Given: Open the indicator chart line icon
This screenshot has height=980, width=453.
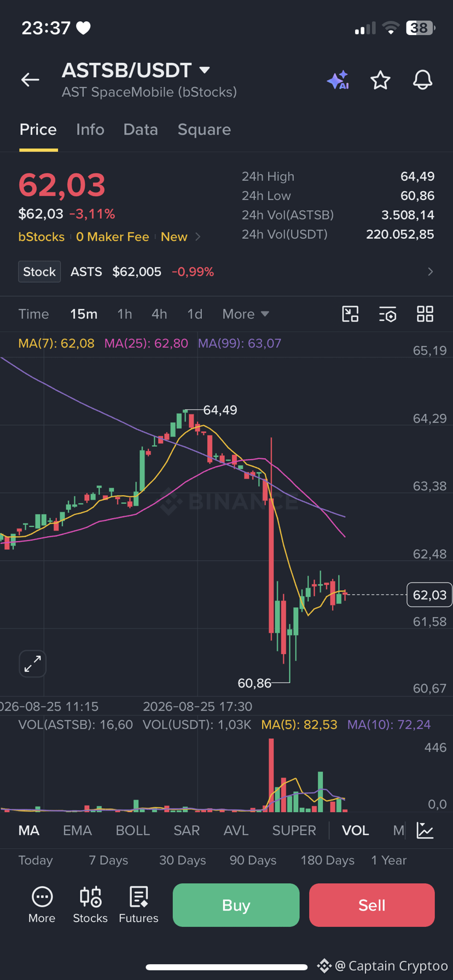Looking at the screenshot, I should 425,830.
